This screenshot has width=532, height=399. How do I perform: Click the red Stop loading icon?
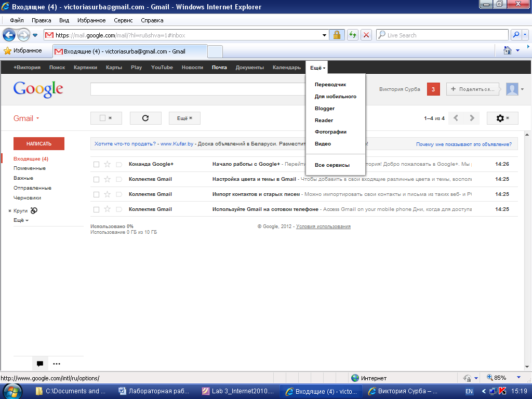(366, 35)
